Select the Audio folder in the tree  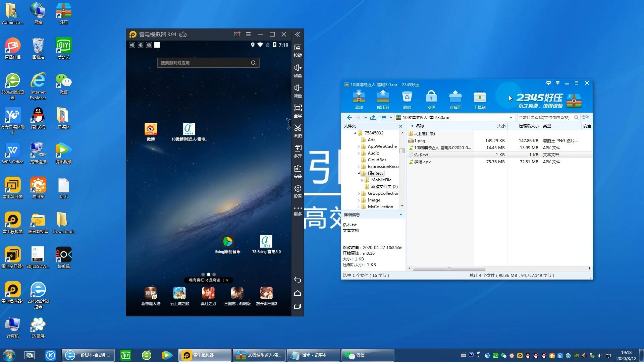(x=373, y=153)
